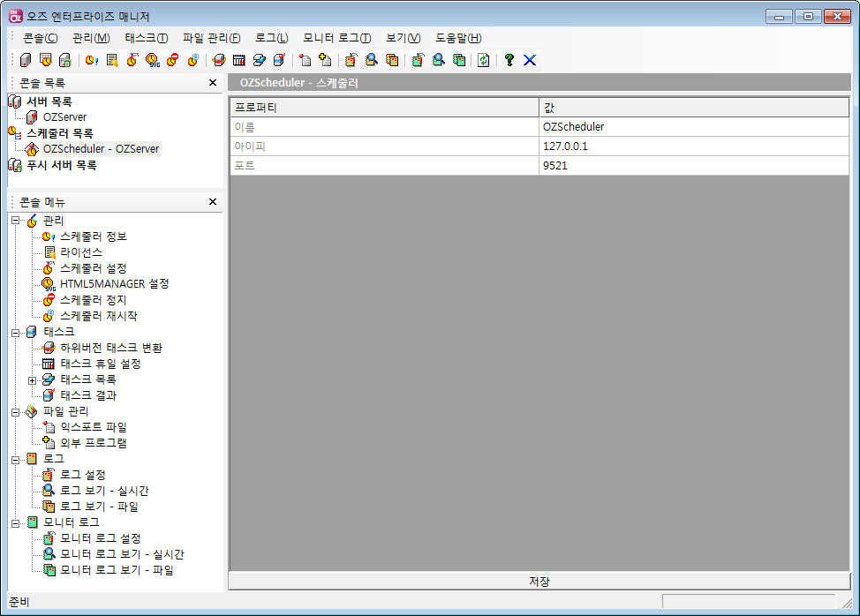Expand the 태스크 목록 tree node
860x616 pixels.
tap(32, 380)
